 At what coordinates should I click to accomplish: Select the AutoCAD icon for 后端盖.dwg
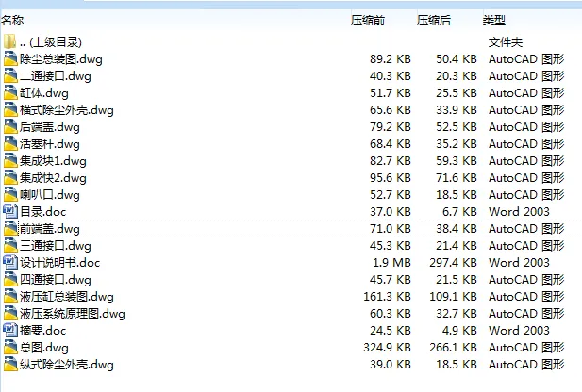tap(10, 127)
